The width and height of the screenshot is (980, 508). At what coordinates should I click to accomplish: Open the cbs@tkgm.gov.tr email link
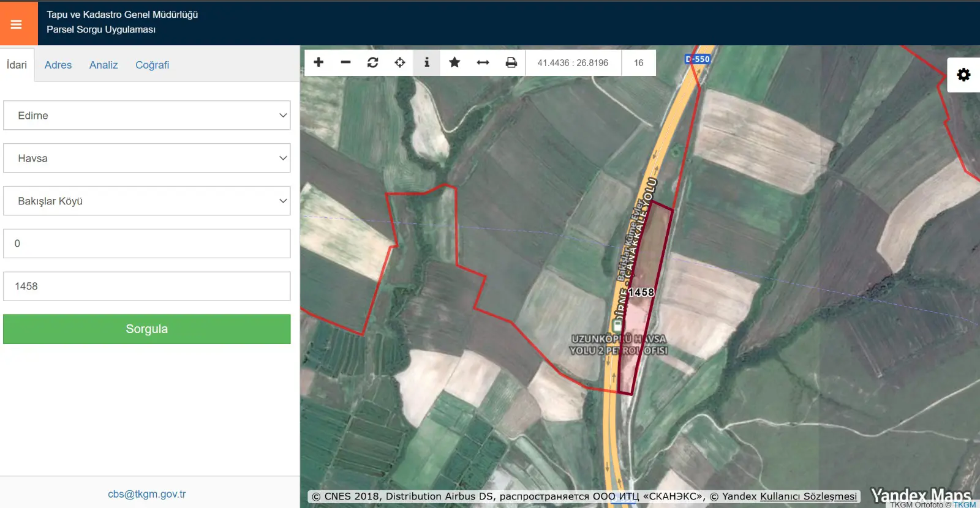pyautogui.click(x=147, y=494)
